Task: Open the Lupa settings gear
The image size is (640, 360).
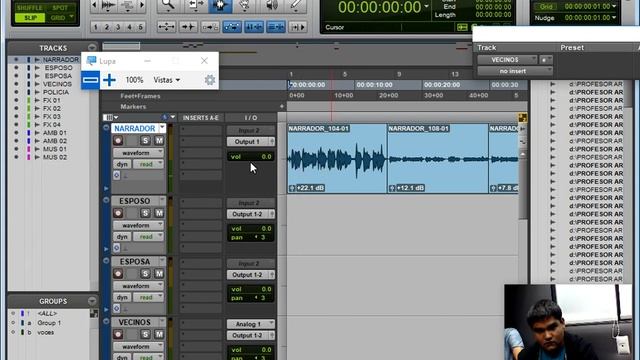Action: tap(210, 80)
